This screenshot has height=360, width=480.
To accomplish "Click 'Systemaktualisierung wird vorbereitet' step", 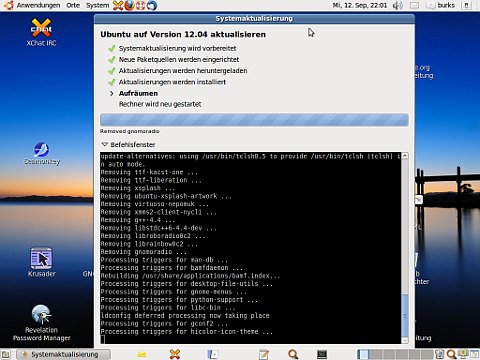I will pos(178,48).
